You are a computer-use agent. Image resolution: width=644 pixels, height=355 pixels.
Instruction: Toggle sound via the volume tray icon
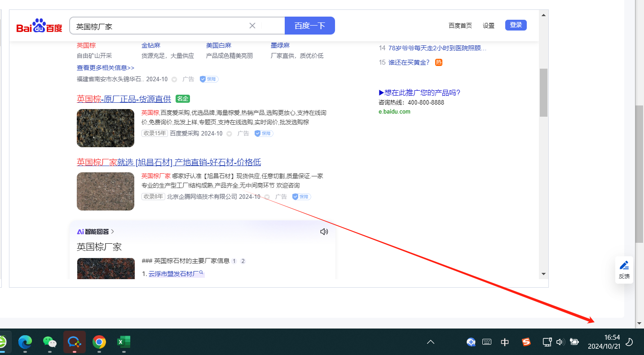pos(560,342)
